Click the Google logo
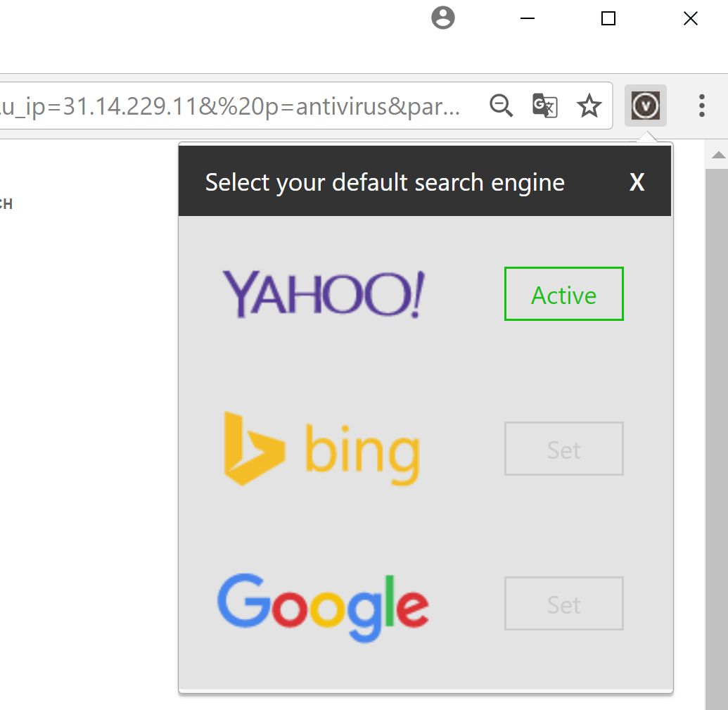The image size is (728, 710). [x=323, y=607]
